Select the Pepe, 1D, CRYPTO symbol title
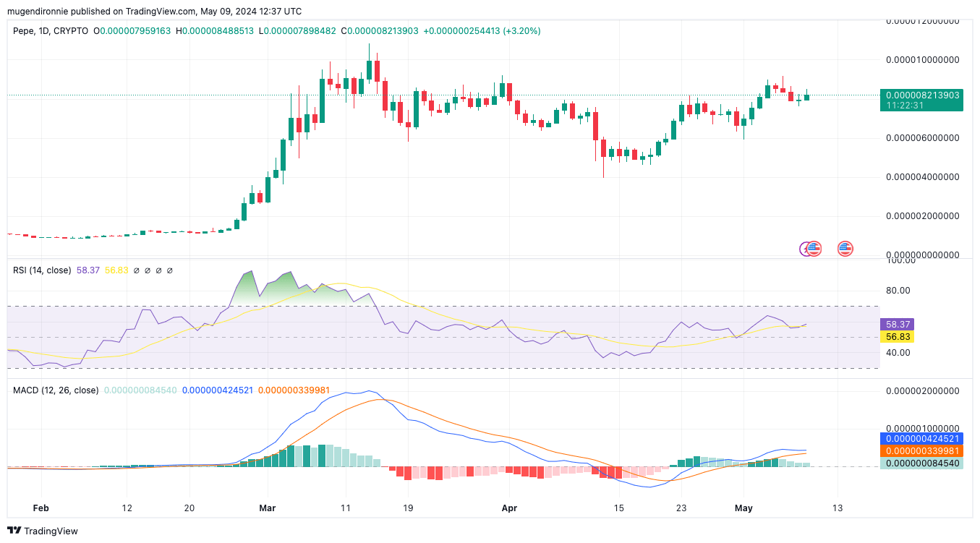This screenshot has height=543, width=980. (51, 31)
